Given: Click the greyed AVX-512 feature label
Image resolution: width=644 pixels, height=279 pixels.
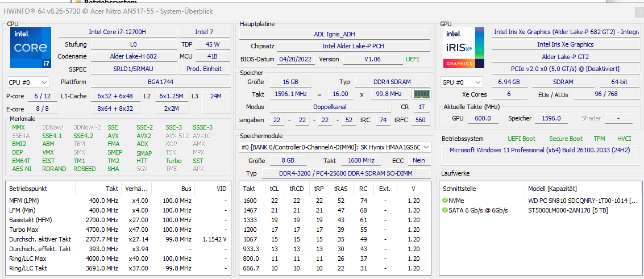Looking at the screenshot, I should point(177,136).
